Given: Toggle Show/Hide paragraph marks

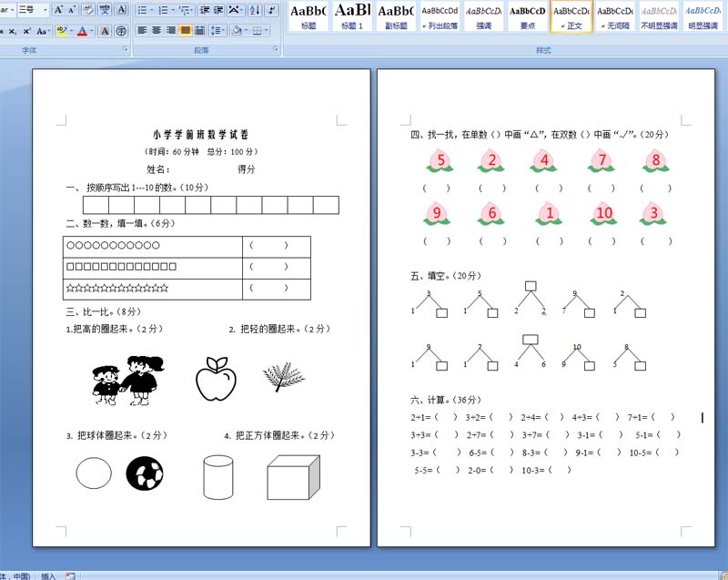Looking at the screenshot, I should pyautogui.click(x=271, y=10).
